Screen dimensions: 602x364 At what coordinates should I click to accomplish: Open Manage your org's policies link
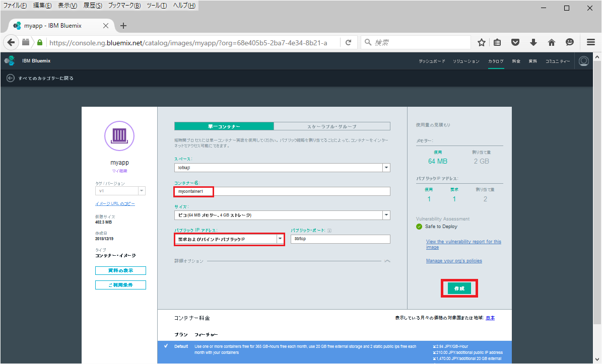(x=454, y=261)
